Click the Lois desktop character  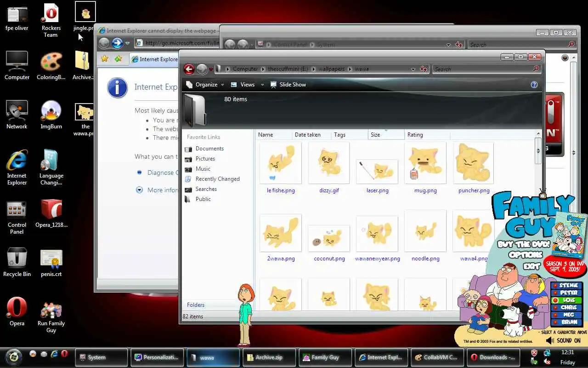(x=245, y=315)
